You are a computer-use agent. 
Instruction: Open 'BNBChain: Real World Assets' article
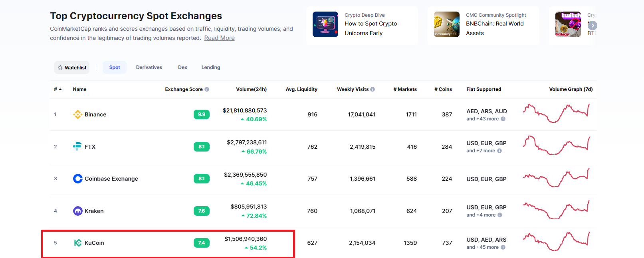(495, 28)
